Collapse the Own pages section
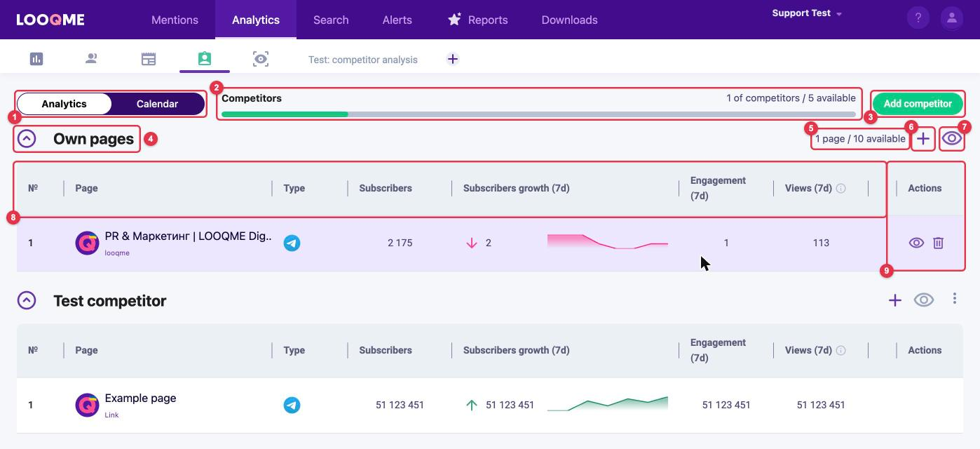The image size is (980, 449). 27,139
